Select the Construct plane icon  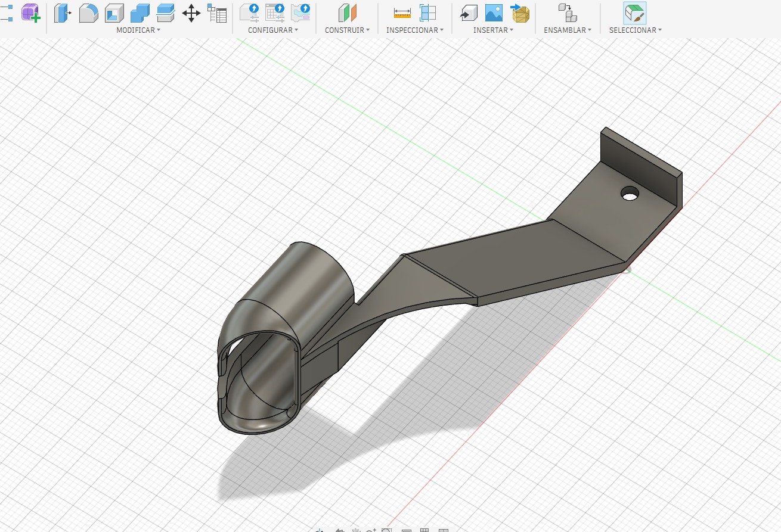[347, 13]
